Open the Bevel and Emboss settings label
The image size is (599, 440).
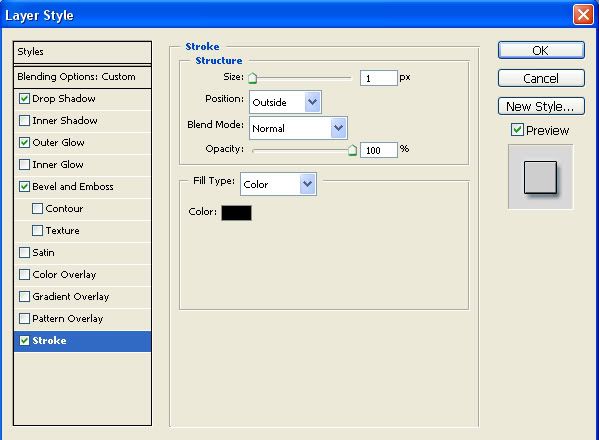(73, 186)
